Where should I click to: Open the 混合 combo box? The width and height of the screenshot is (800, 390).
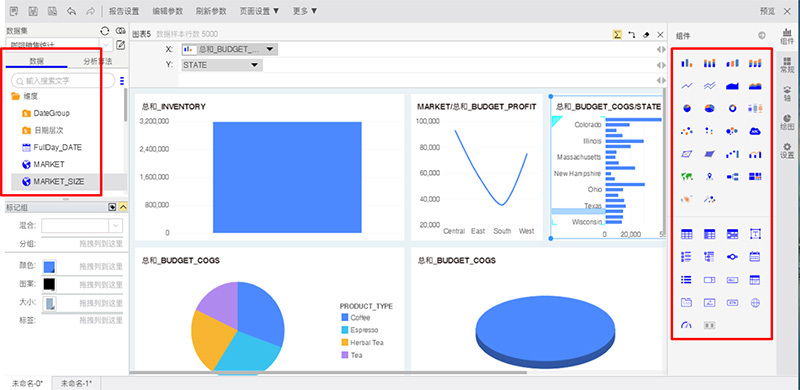82,226
